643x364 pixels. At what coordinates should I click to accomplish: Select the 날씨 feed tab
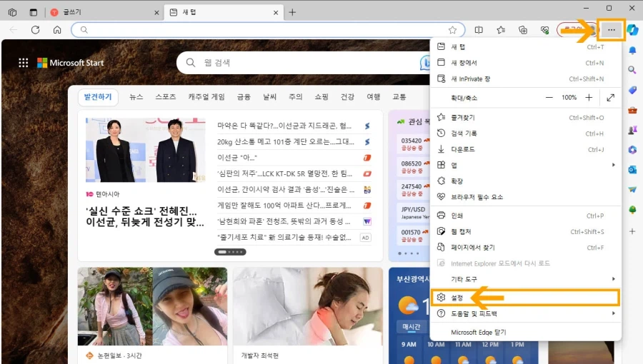pos(269,97)
